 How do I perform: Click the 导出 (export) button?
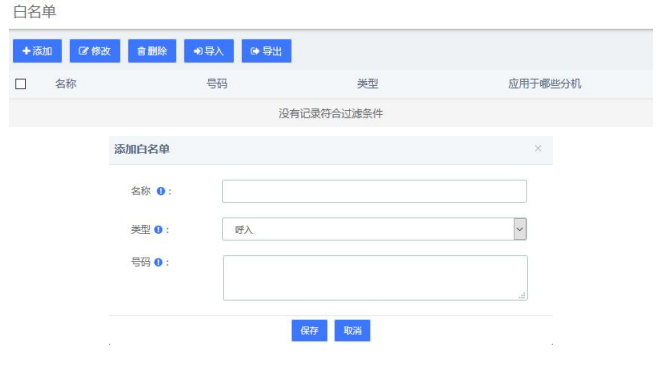(266, 51)
